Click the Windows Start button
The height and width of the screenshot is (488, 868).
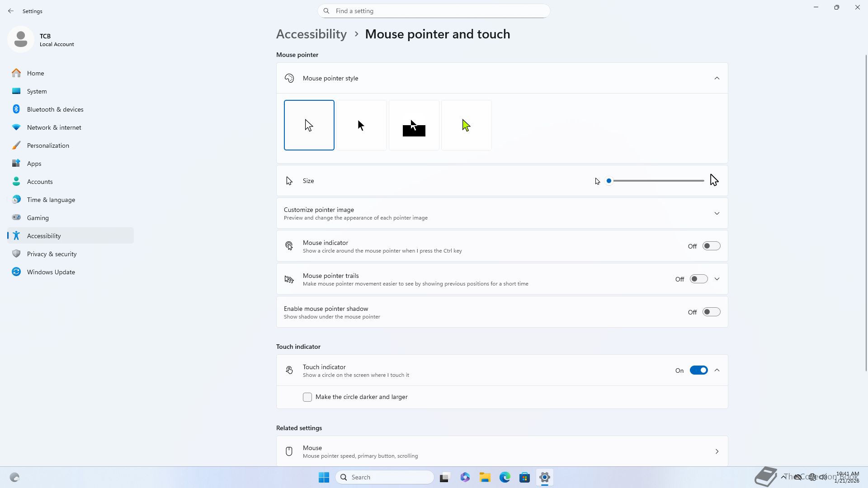(324, 477)
